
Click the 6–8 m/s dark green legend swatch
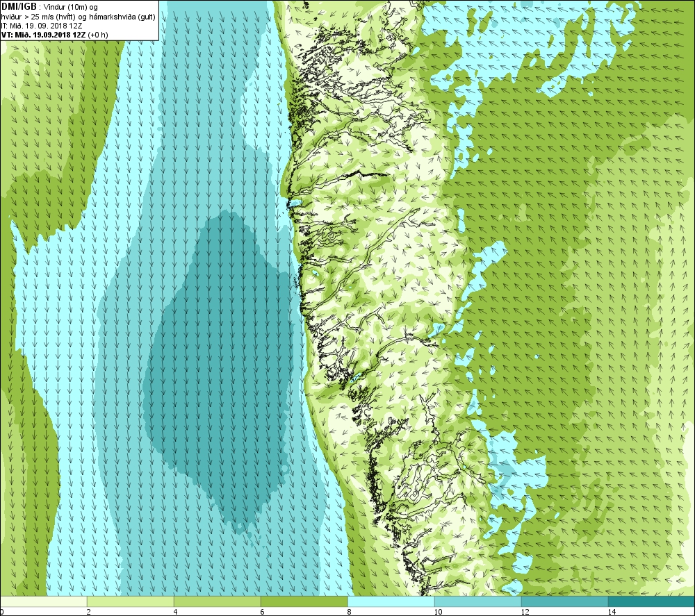pos(304,601)
